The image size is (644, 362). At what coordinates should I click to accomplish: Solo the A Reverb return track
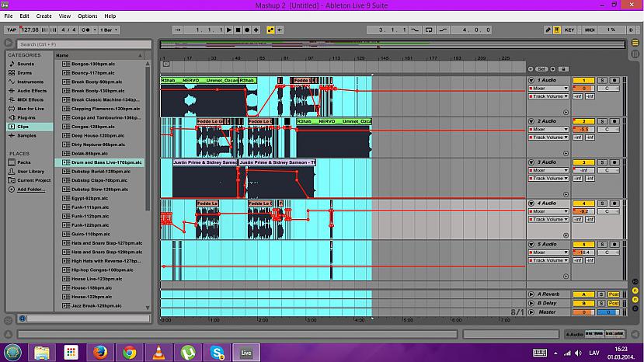click(601, 294)
